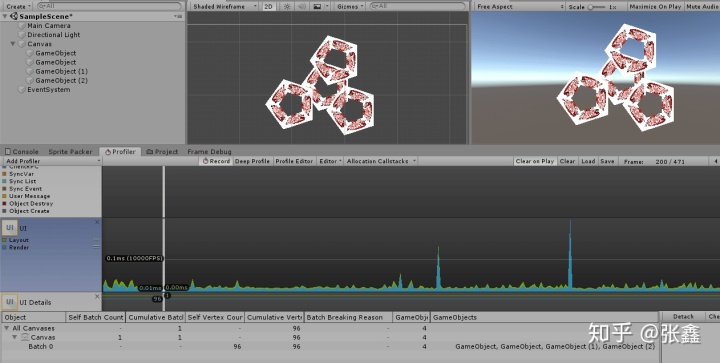Open the Frame Debug tab

[x=209, y=151]
